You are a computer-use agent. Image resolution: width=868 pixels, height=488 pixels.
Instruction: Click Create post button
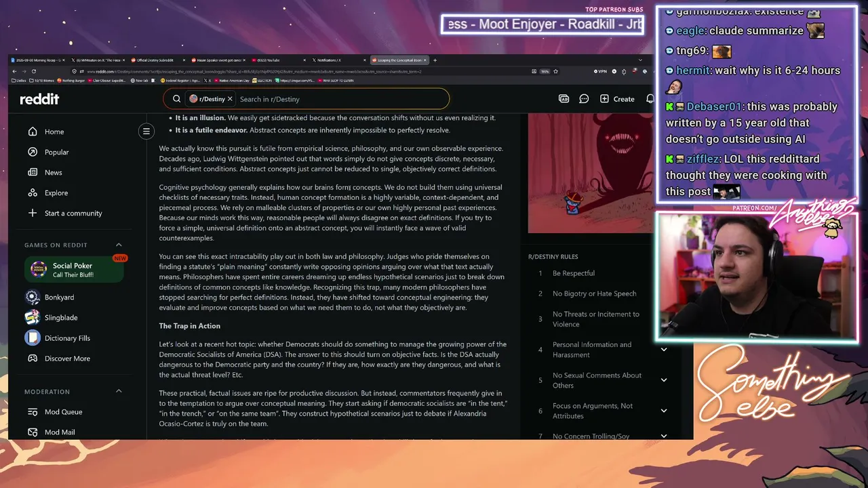pyautogui.click(x=617, y=99)
